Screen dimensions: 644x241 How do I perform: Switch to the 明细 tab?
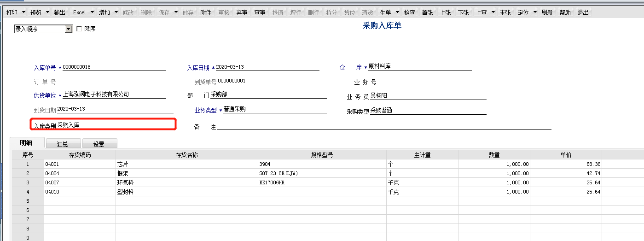coord(27,143)
